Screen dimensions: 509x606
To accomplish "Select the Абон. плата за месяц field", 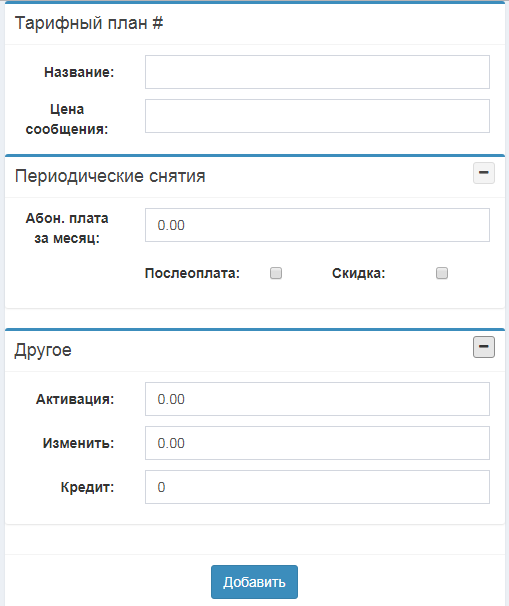I will [x=317, y=225].
